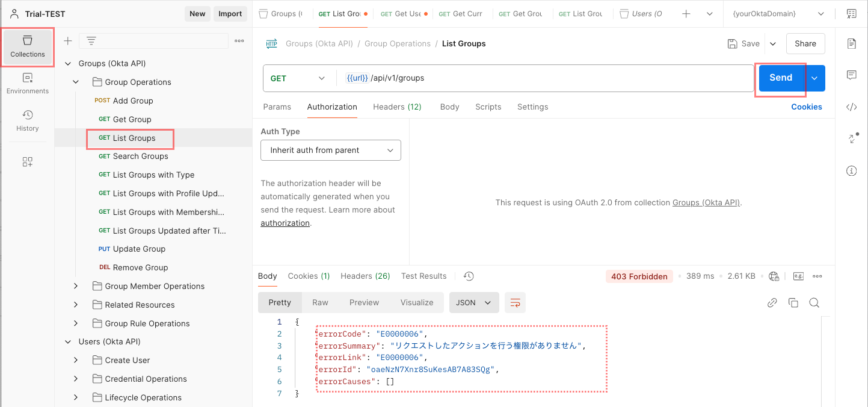Open the Environments sidebar panel
This screenshot has height=407, width=868.
(x=28, y=83)
